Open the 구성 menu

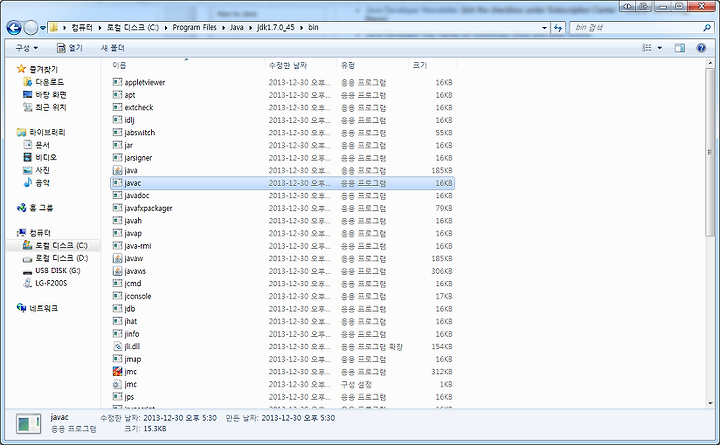[x=27, y=48]
